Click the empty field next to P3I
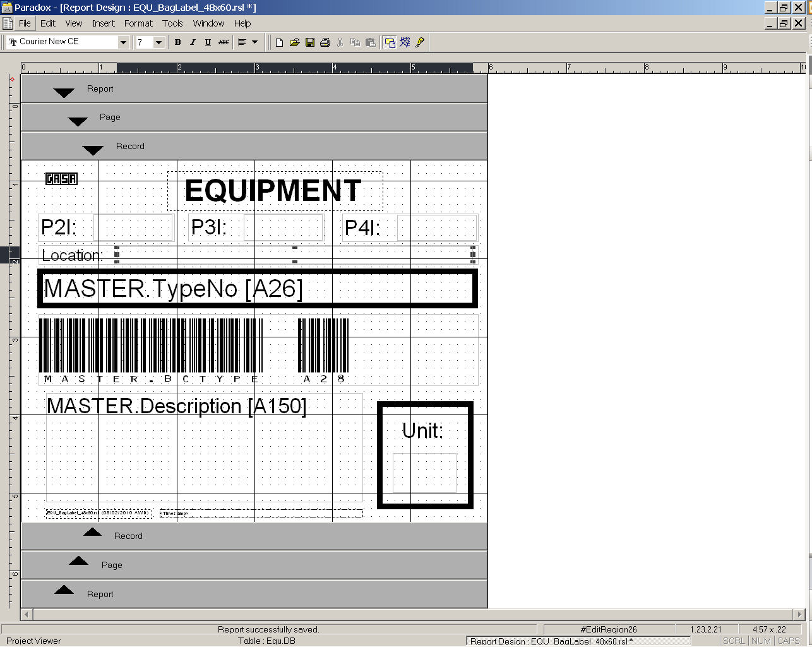 284,227
